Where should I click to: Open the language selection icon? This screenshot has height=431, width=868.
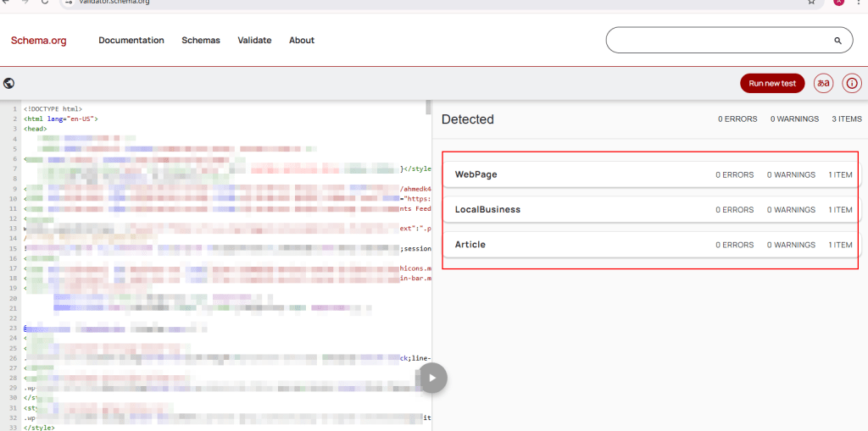tap(824, 84)
